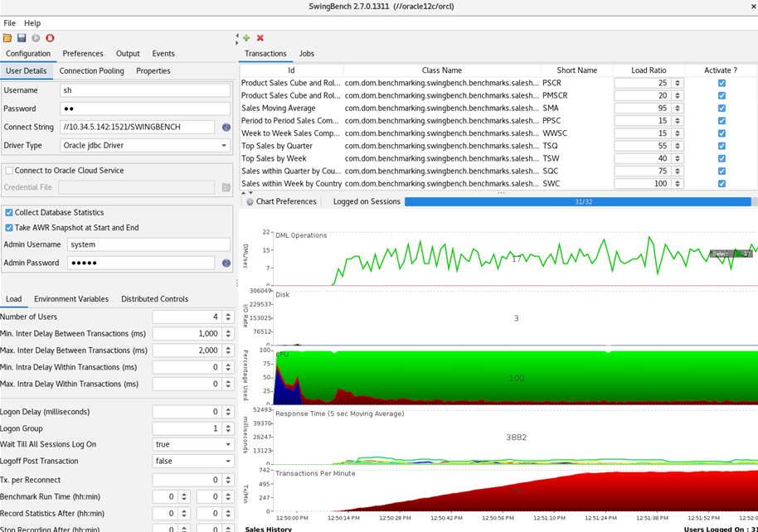The image size is (758, 532).
Task: Click the DML Operations chart line
Action: point(515,259)
